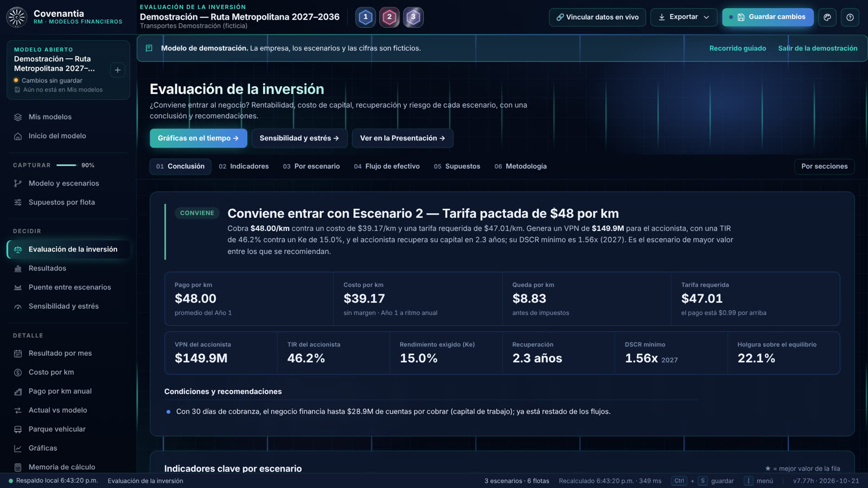Click the Mis modelos layers icon
This screenshot has height=488, width=868.
pyautogui.click(x=18, y=117)
